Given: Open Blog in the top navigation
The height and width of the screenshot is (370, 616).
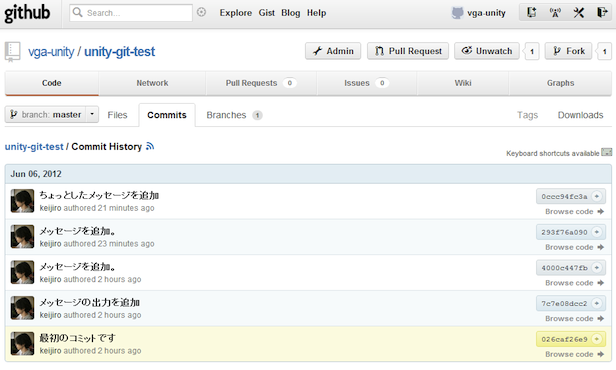Looking at the screenshot, I should click(291, 13).
